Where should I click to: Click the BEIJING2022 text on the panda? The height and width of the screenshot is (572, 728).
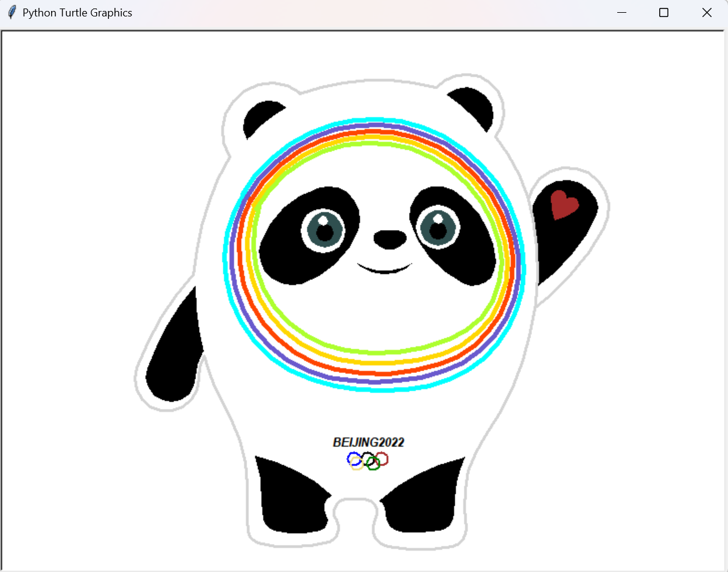pyautogui.click(x=369, y=442)
